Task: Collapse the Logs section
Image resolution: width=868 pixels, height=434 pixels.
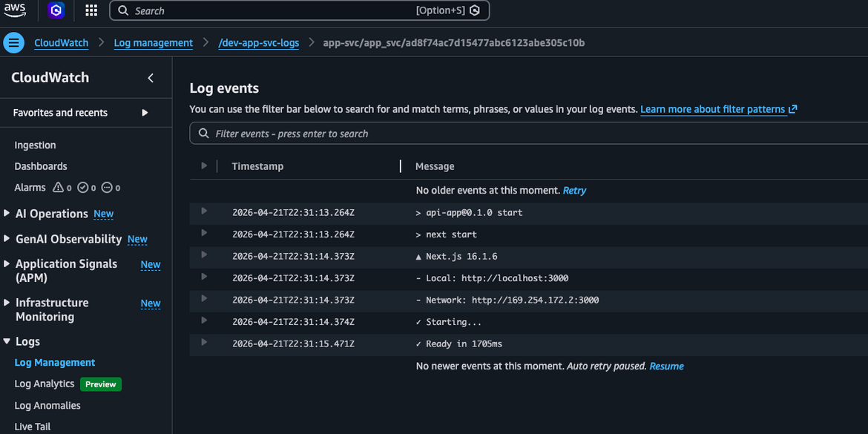Action: (x=7, y=341)
